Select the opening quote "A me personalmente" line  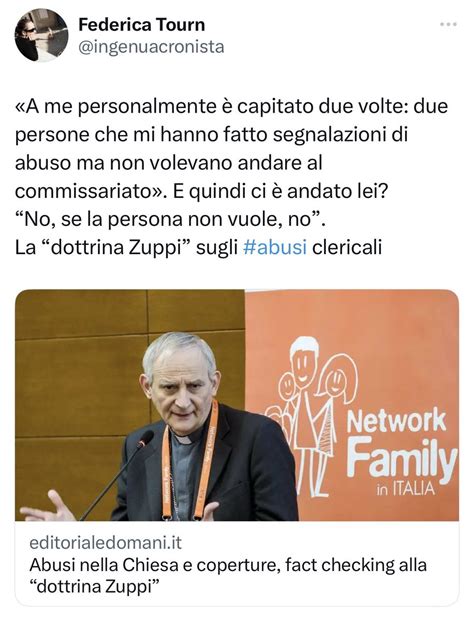pyautogui.click(x=232, y=106)
